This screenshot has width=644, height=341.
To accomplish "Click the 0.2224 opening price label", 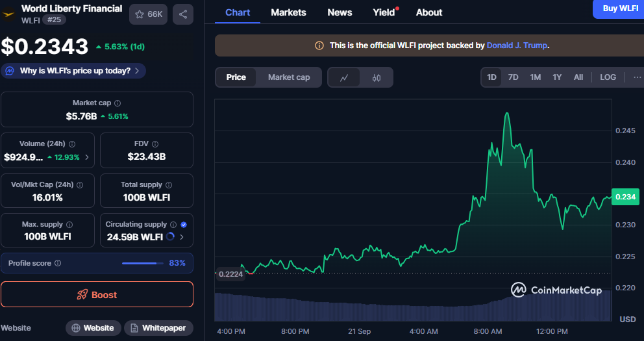I will coord(231,274).
